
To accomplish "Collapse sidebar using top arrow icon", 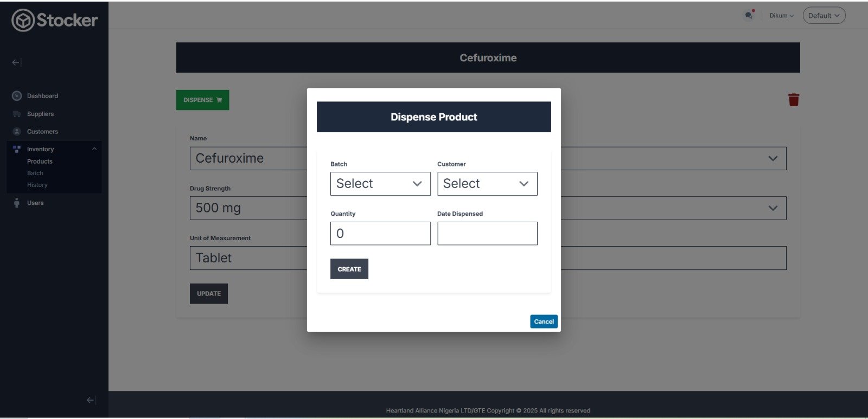I will tap(16, 62).
